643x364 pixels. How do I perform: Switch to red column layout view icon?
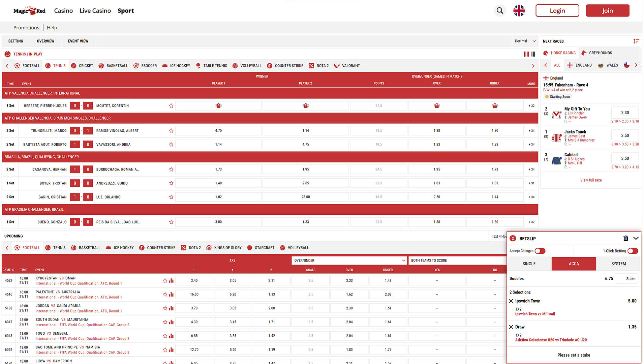[526, 54]
